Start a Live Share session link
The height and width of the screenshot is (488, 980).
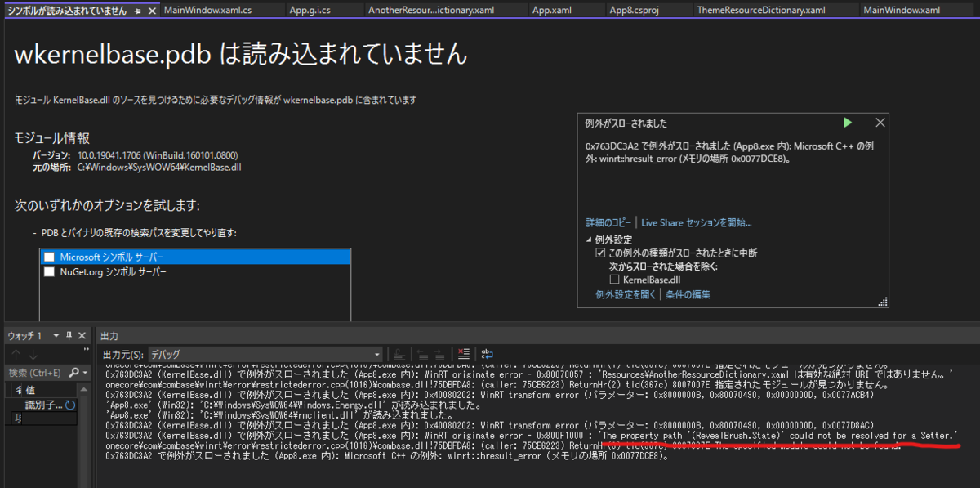tap(697, 222)
